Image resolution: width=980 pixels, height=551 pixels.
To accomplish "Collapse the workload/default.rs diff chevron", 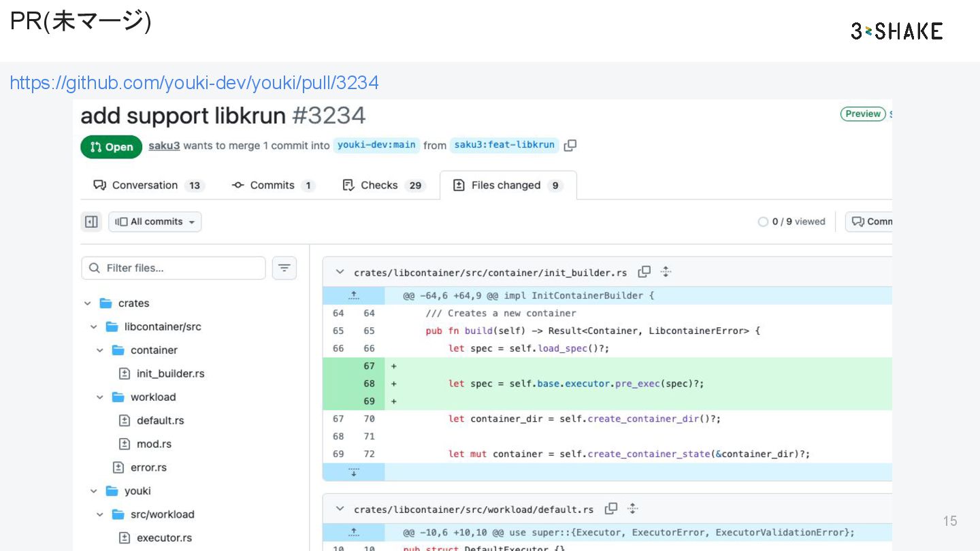I will click(x=340, y=509).
